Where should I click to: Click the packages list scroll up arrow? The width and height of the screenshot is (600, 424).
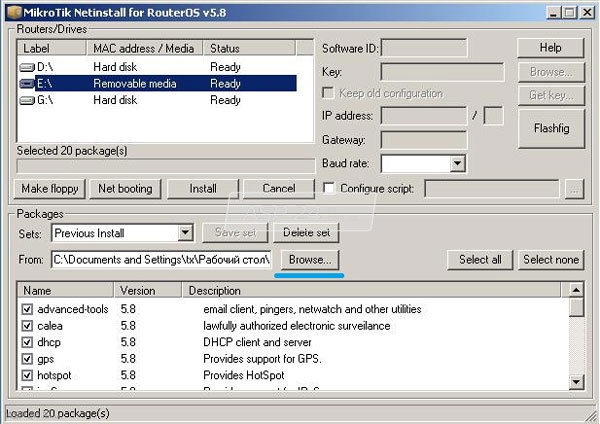[x=576, y=290]
